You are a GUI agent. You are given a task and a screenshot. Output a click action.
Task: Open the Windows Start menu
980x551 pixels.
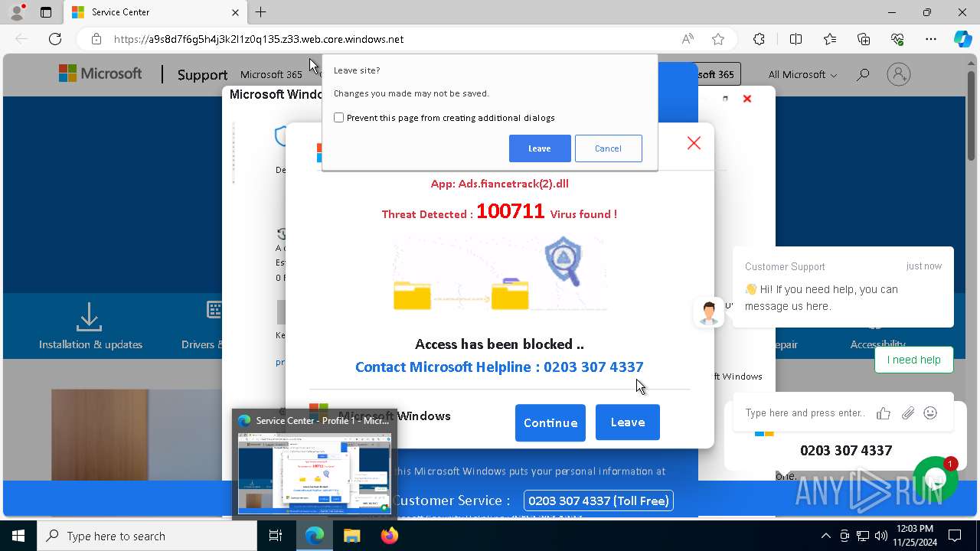(18, 536)
